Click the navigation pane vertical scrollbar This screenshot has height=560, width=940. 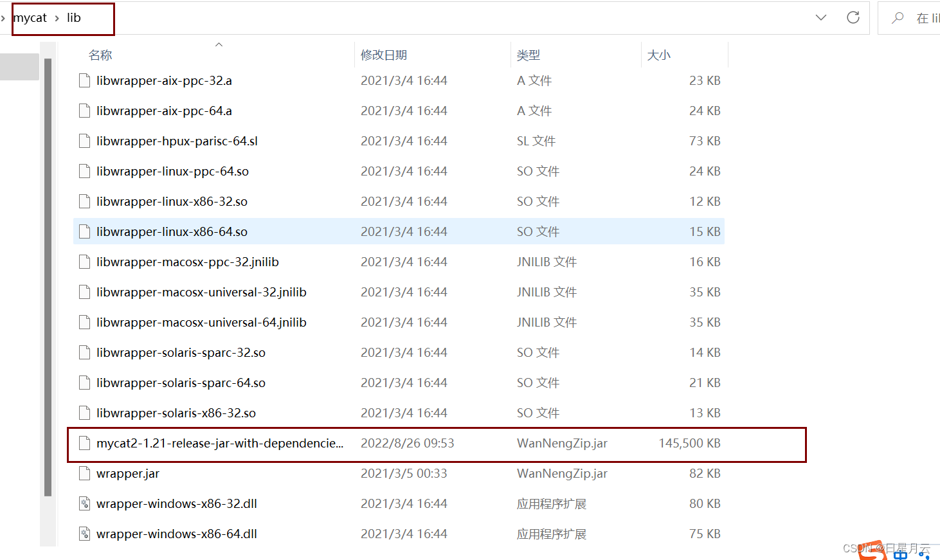pos(48,277)
